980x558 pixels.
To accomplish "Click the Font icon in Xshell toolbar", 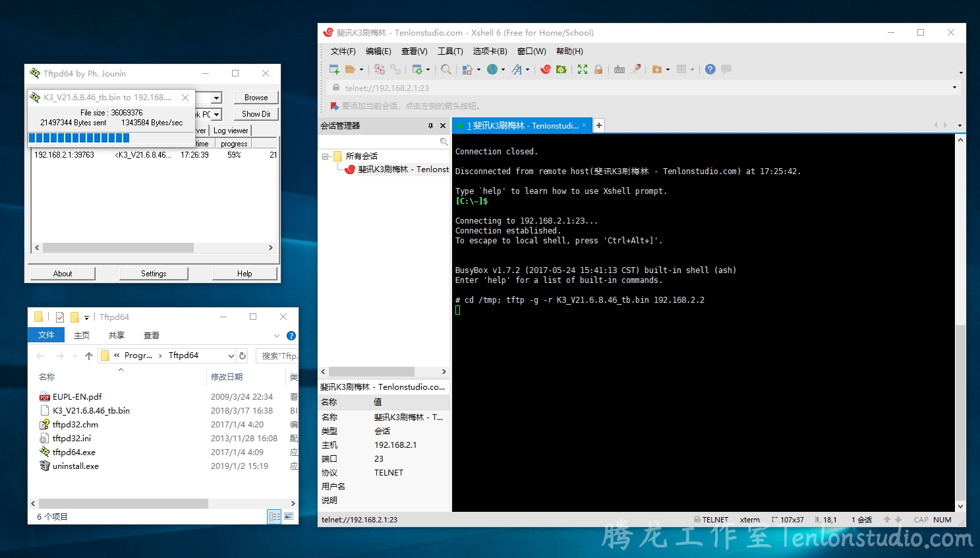I will coord(517,69).
